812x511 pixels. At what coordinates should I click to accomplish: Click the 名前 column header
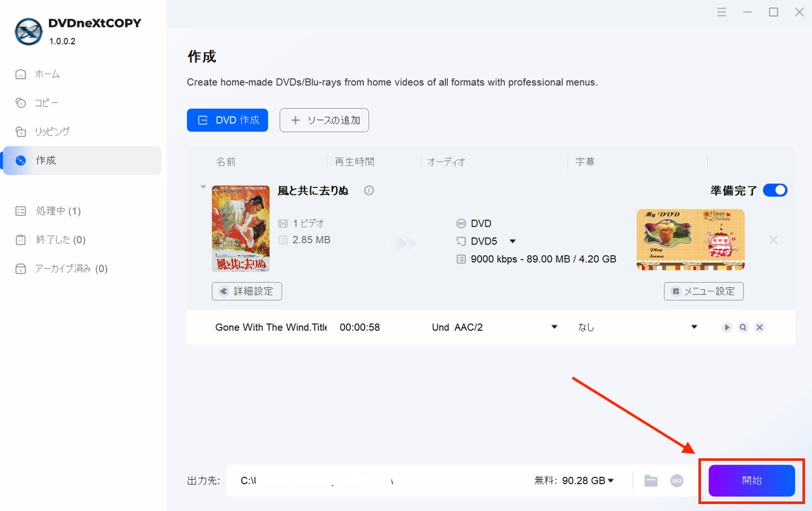tap(226, 162)
